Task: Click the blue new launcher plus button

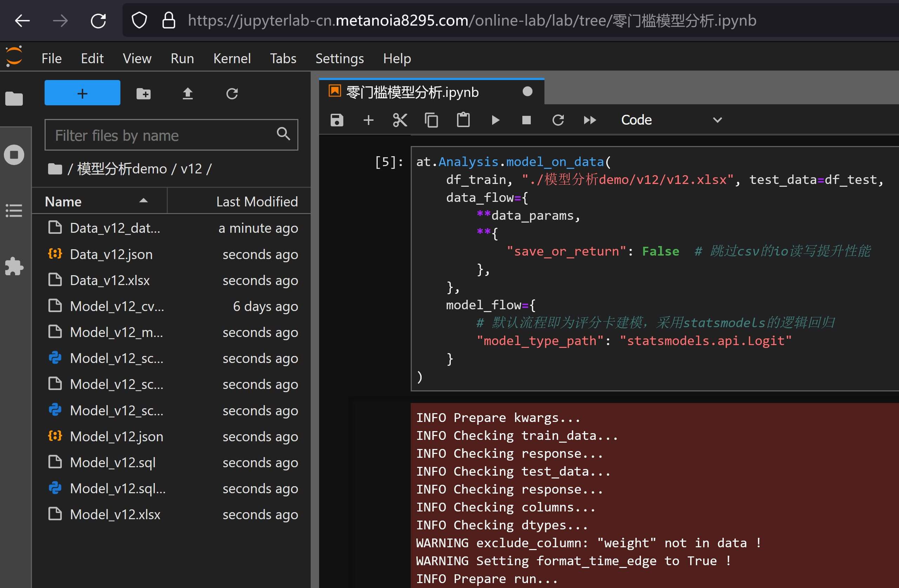Action: coord(82,93)
